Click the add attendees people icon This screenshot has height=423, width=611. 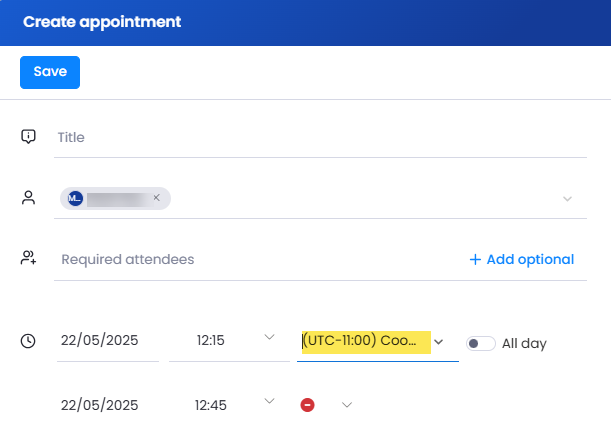click(28, 258)
